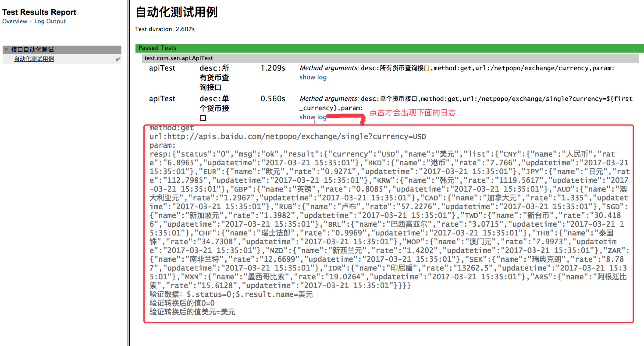Click the 接口自动化测试 suite header
Image resolution: width=644 pixels, height=346 pixels.
point(62,50)
